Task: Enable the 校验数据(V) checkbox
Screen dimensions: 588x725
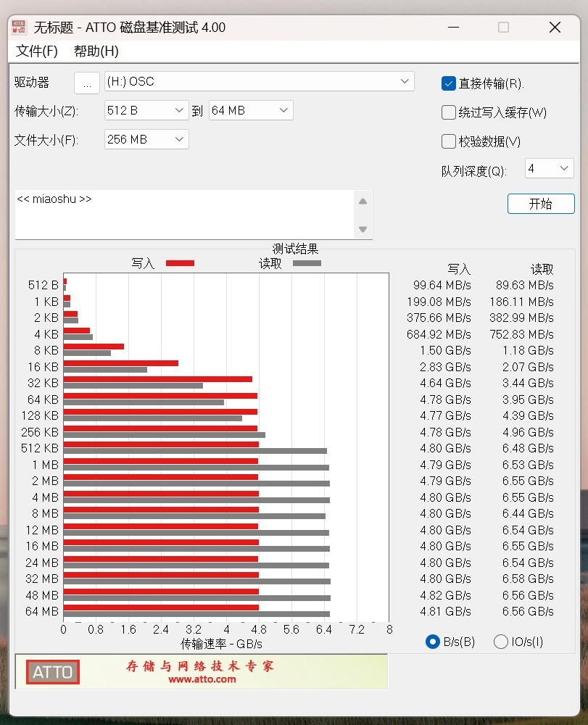Action: [448, 141]
